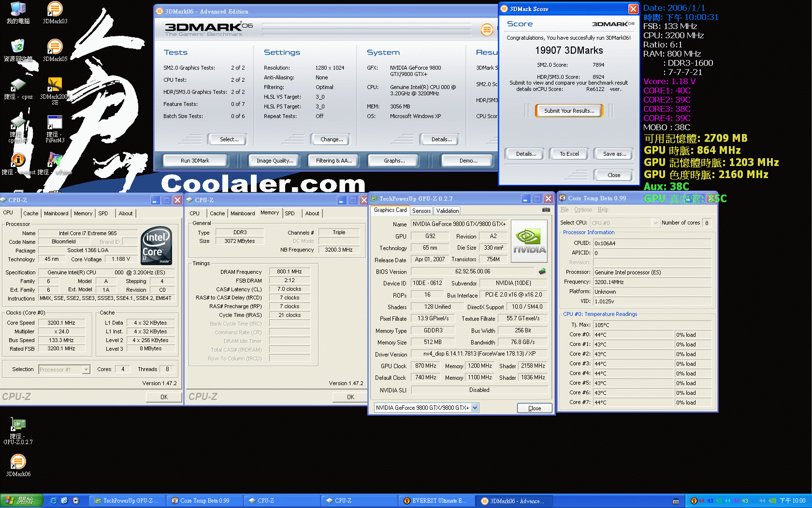
Task: Open the everest desktop shortcut
Action: tap(18, 164)
